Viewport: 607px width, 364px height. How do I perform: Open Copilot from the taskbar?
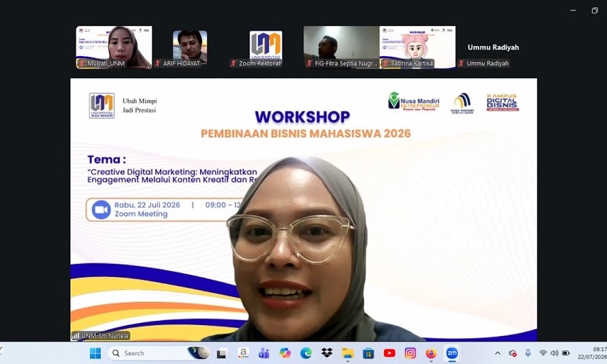[x=286, y=353]
